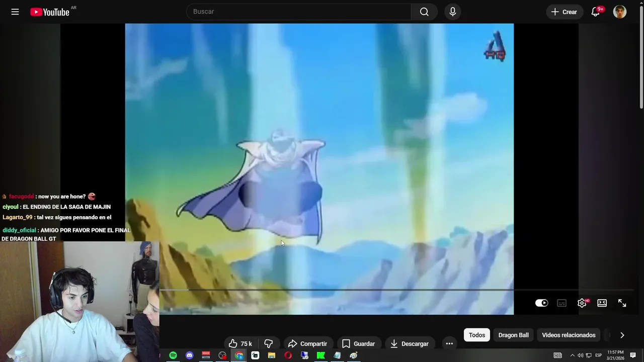644x362 pixels.
Task: Switch to theater mode view
Action: tap(602, 303)
